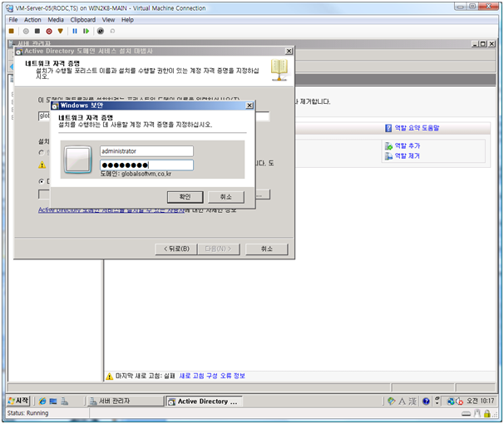
Task: Click 취소 in Windows 보안 dialog
Action: pyautogui.click(x=226, y=197)
